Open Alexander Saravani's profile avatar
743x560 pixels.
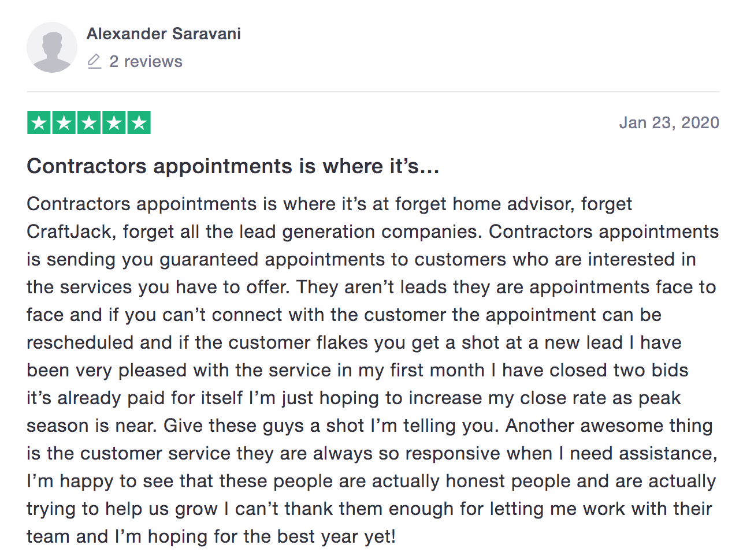click(52, 47)
